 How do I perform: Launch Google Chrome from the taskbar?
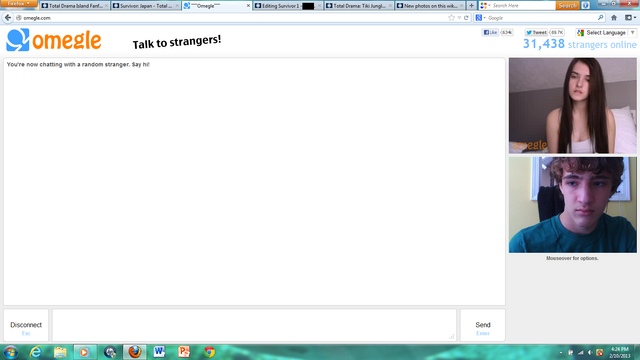tap(209, 352)
